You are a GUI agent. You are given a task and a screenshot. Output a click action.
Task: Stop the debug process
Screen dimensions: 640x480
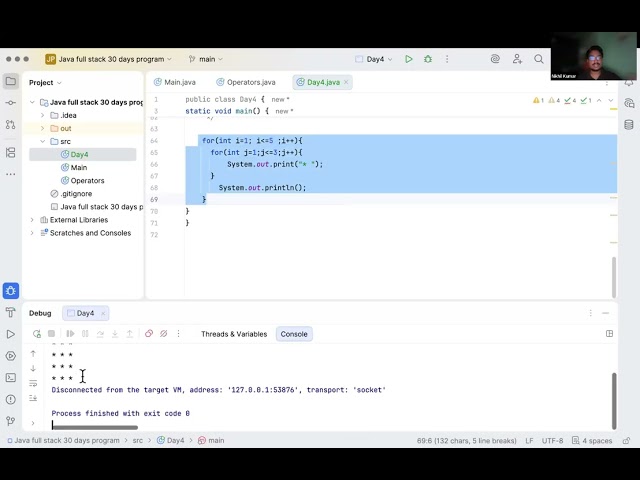point(51,334)
